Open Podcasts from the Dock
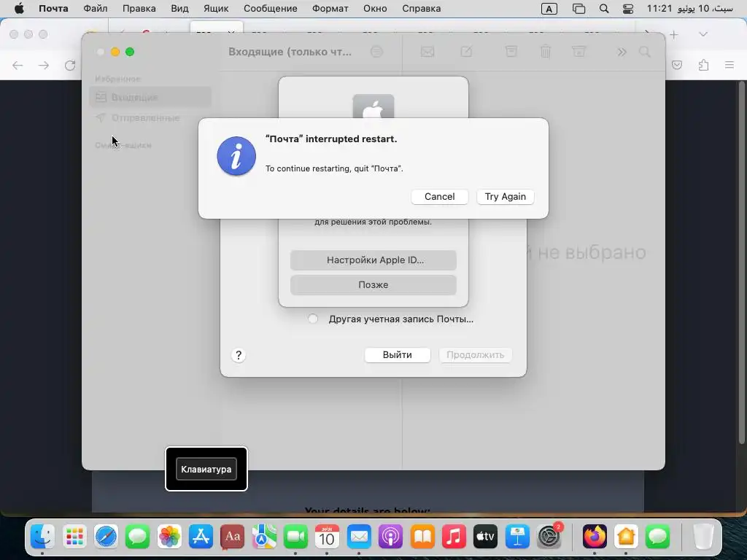Screen dimensions: 747x560 390,537
